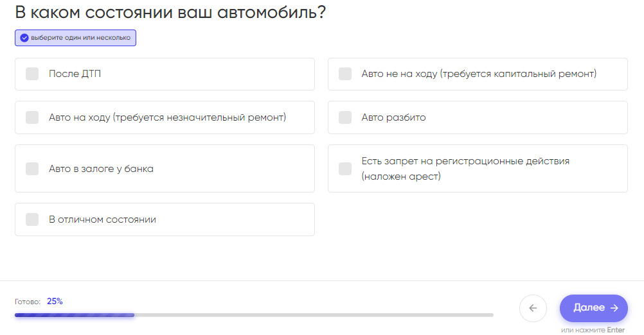This screenshot has width=644, height=335.
Task: Click the filled part of the progress bar
Action: pyautogui.click(x=75, y=315)
